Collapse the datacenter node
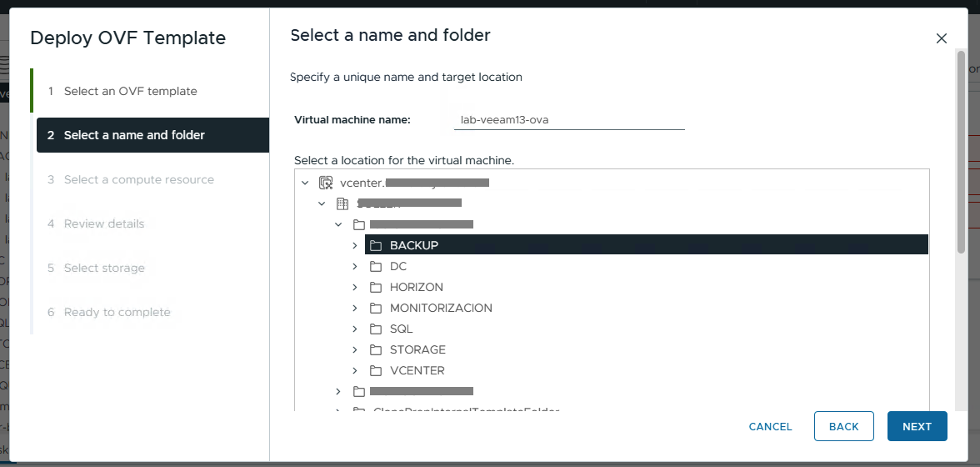Image resolution: width=980 pixels, height=467 pixels. click(322, 203)
